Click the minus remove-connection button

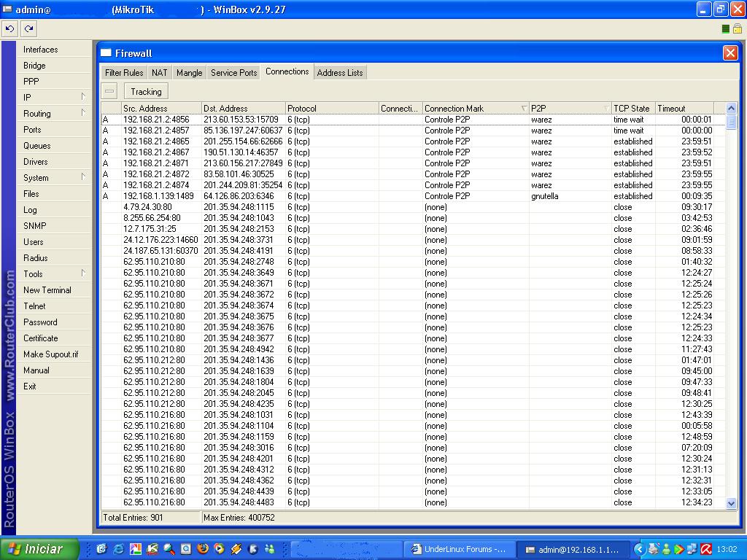click(x=109, y=91)
